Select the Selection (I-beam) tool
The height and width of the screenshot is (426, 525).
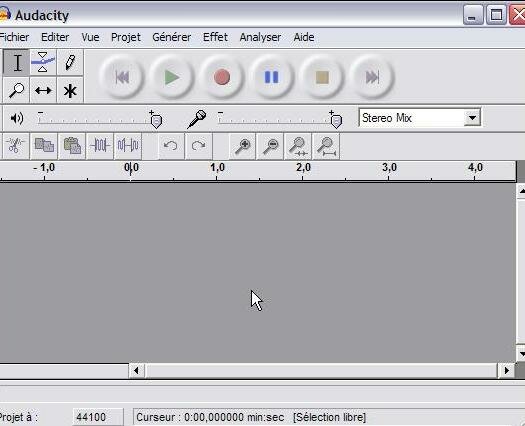(x=16, y=62)
